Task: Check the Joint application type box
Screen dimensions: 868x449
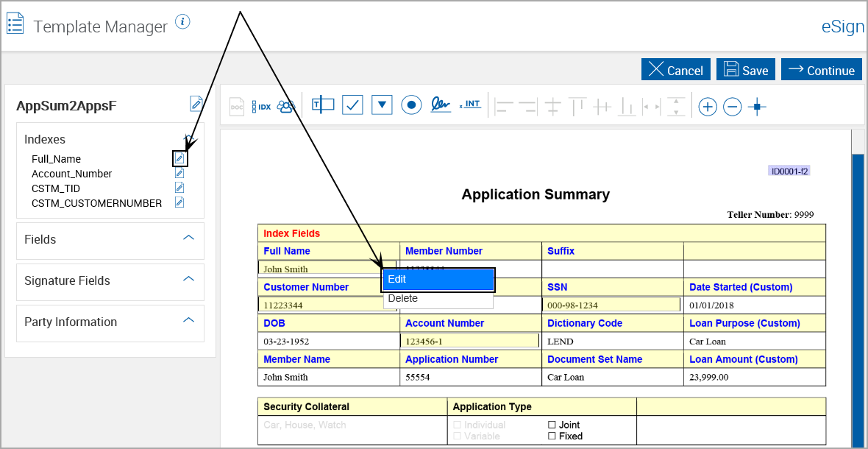Action: [x=552, y=425]
